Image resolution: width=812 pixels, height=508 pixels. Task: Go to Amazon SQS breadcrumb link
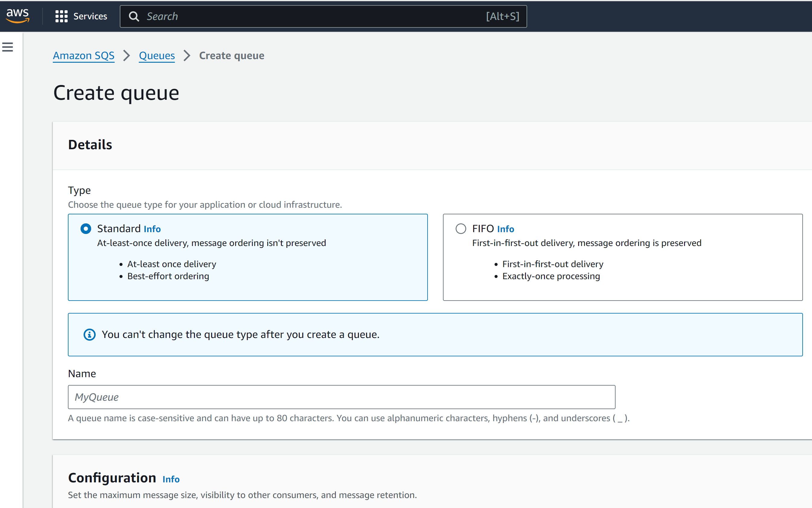pyautogui.click(x=83, y=55)
